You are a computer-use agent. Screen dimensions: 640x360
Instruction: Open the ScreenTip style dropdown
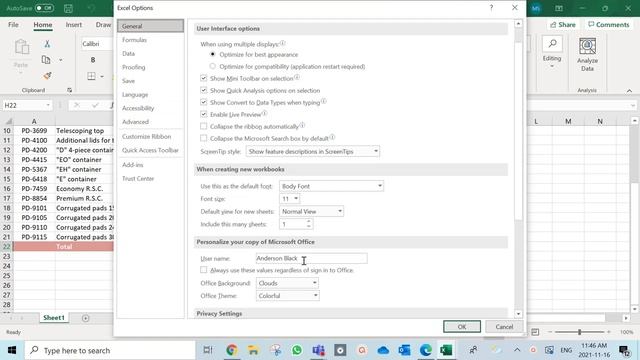313,151
